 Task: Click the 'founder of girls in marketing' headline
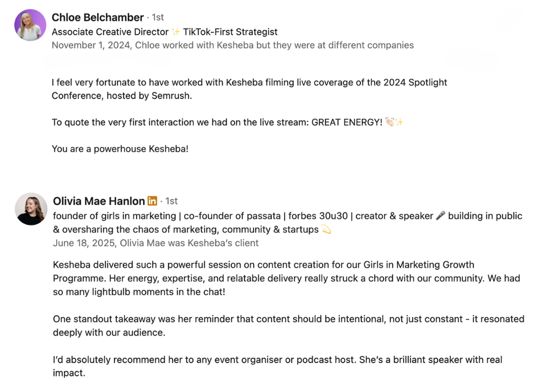click(x=287, y=223)
